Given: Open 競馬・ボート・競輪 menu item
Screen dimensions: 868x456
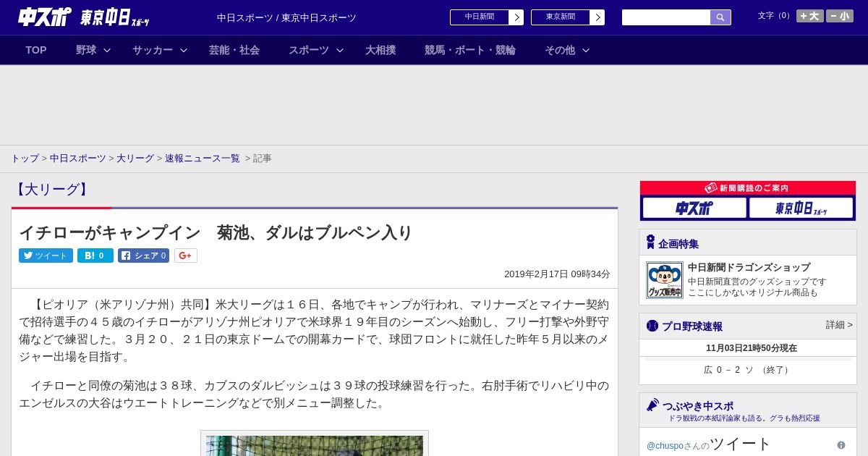Looking at the screenshot, I should (470, 50).
